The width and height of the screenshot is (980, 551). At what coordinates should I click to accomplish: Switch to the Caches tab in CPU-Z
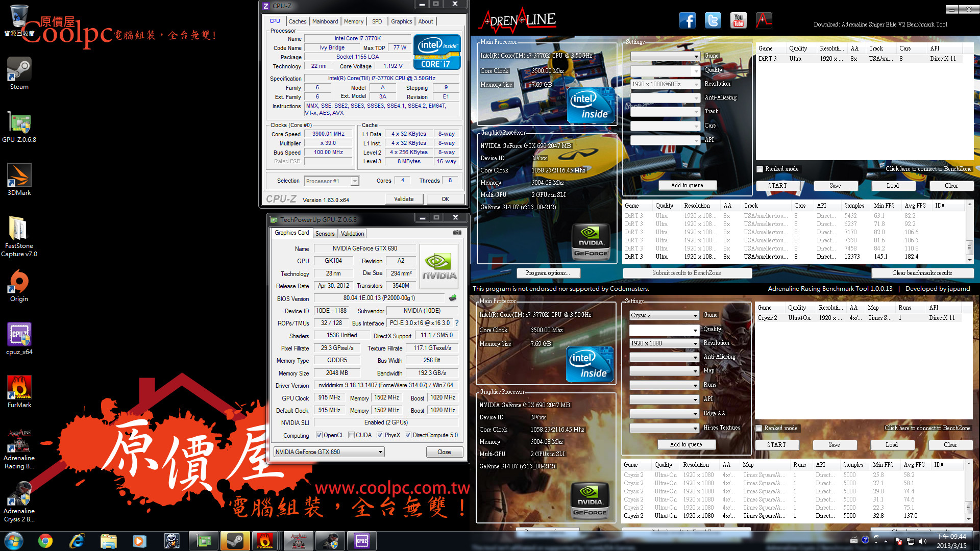tap(297, 21)
